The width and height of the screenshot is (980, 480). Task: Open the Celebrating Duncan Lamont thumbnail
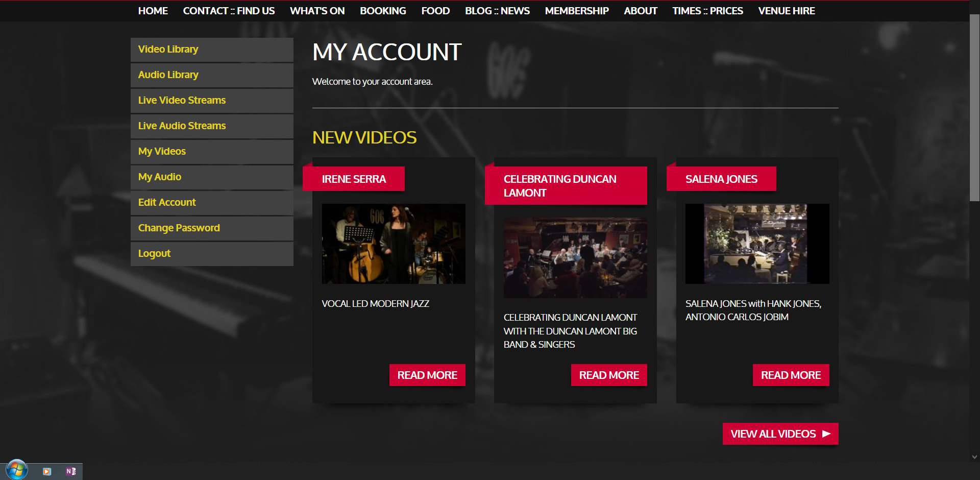[x=575, y=258]
